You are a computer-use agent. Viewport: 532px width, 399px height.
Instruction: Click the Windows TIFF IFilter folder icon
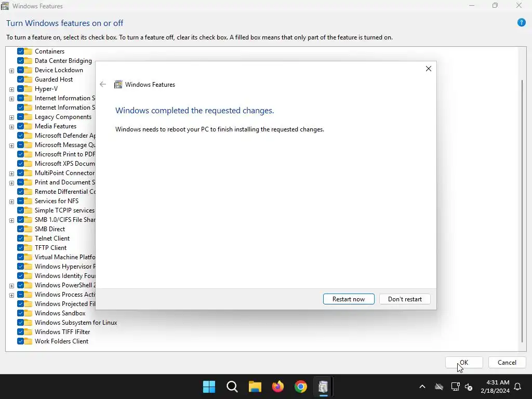(28, 332)
